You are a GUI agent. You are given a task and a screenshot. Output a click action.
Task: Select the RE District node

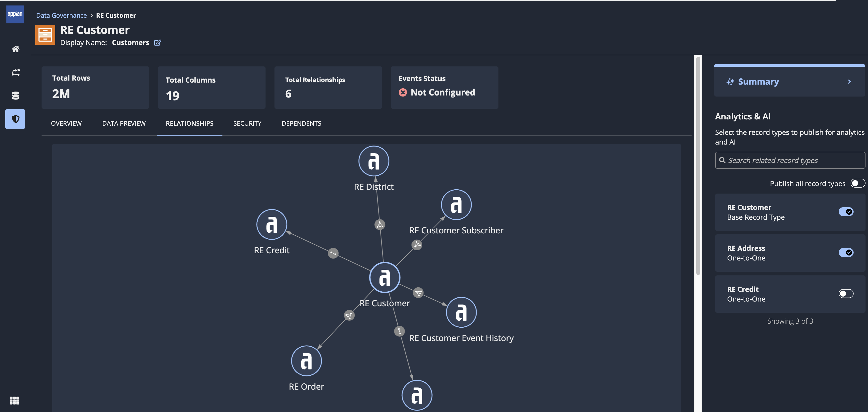(374, 161)
